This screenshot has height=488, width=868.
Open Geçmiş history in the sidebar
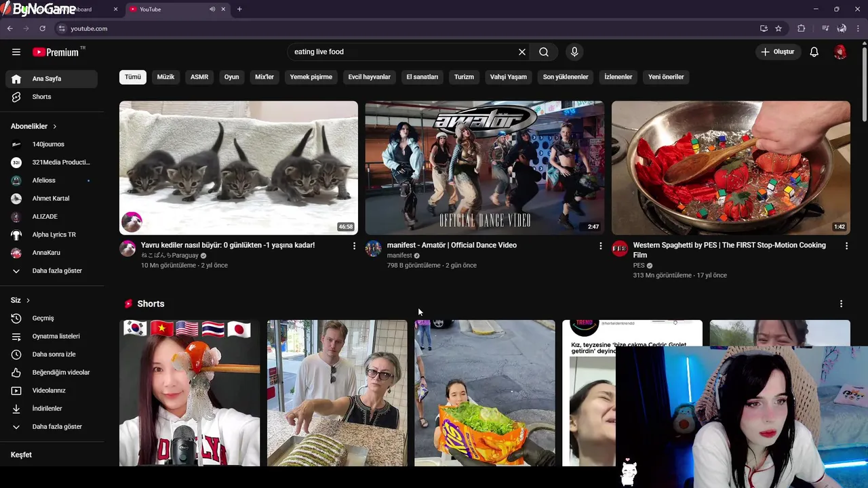(52, 319)
